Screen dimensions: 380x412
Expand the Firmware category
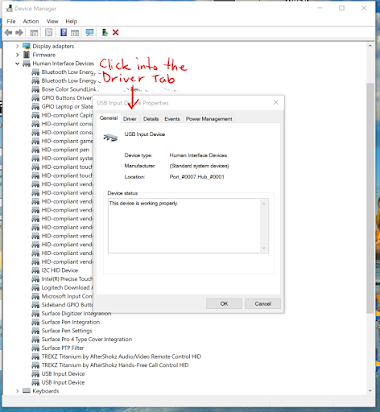tap(17, 55)
